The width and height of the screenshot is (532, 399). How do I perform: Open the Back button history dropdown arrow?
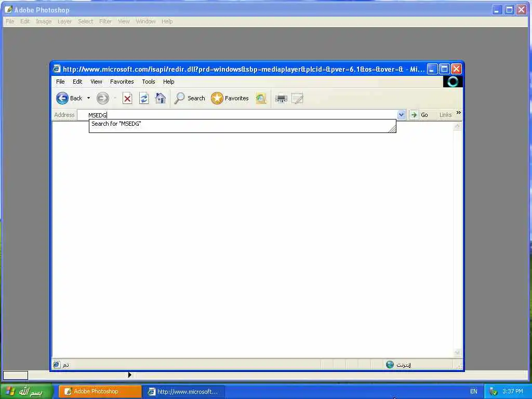click(88, 98)
